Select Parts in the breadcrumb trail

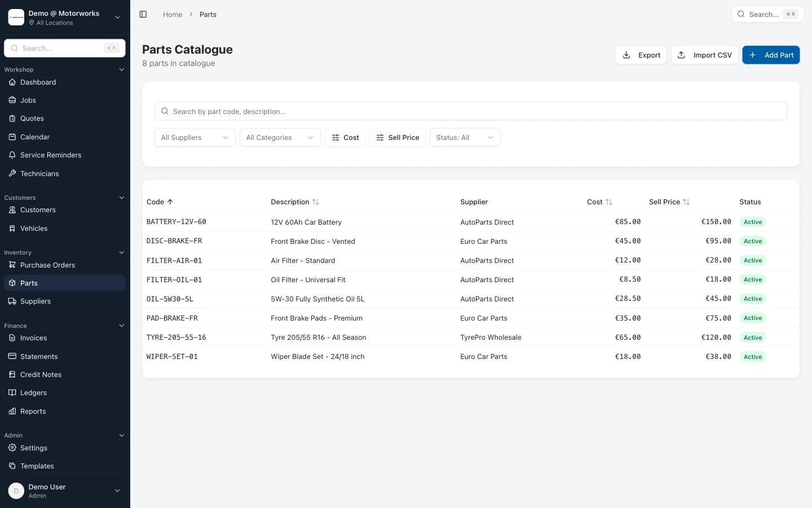click(x=208, y=14)
